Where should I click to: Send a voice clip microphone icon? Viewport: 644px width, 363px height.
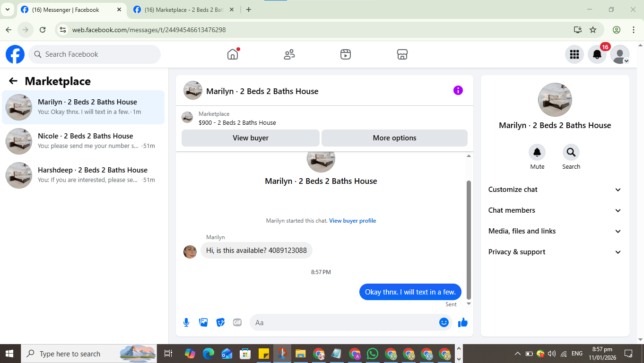coord(186,322)
